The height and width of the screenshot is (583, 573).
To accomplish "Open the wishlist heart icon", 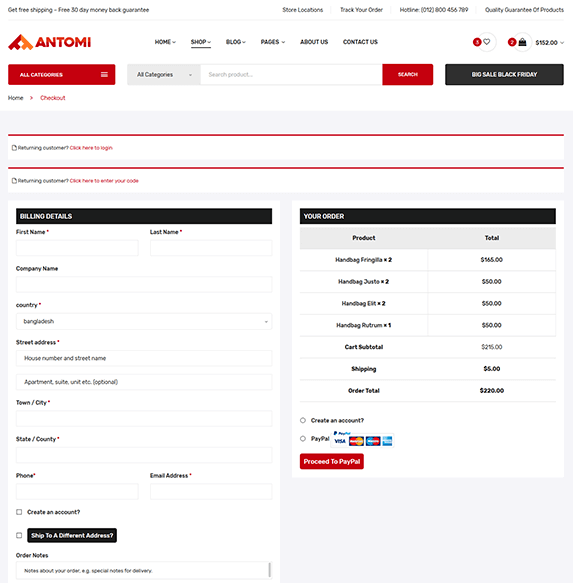I will point(486,42).
